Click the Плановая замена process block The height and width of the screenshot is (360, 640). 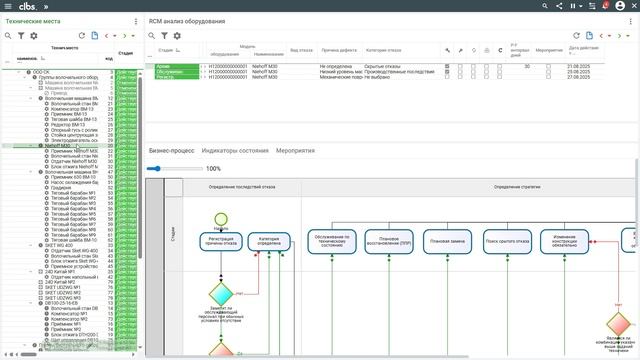pos(447,241)
